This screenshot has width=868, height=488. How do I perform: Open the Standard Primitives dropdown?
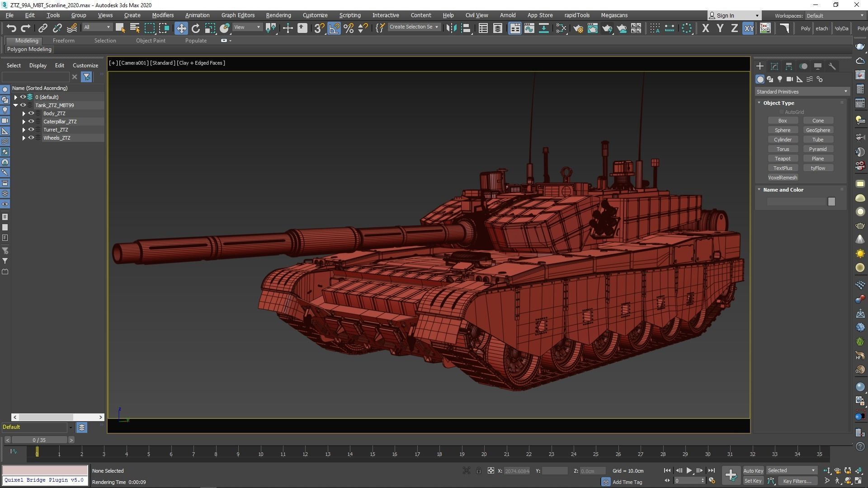802,92
